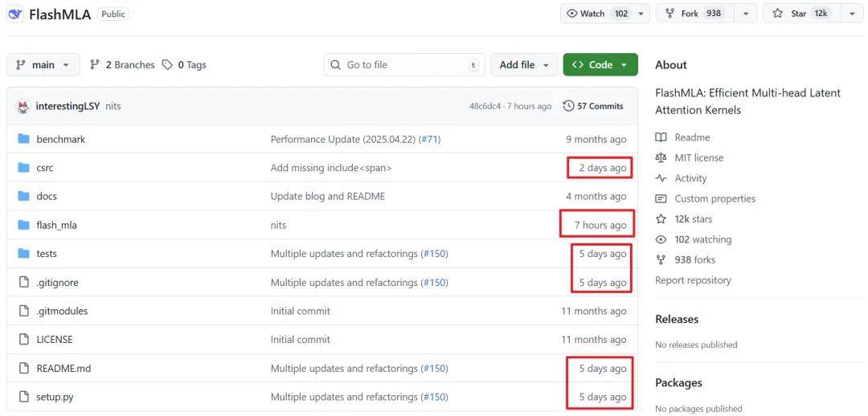Focus the Go to file search box
Screen dimensions: 868x416
[404, 65]
